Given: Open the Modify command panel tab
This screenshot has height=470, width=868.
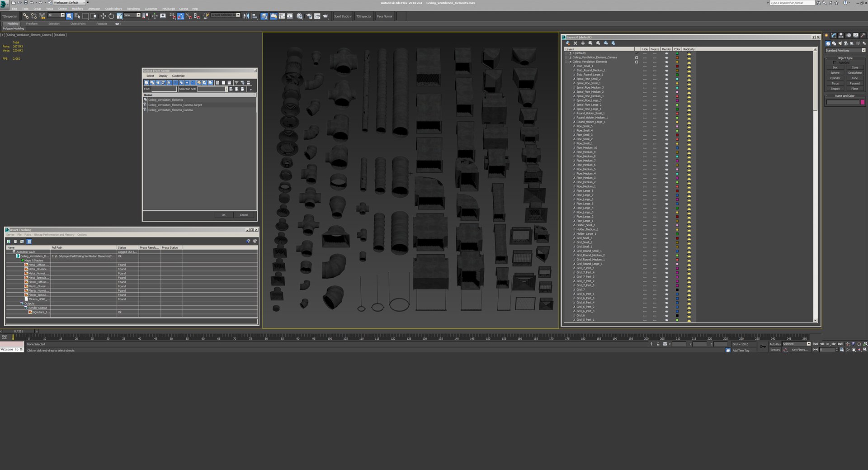Looking at the screenshot, I should tap(834, 35).
